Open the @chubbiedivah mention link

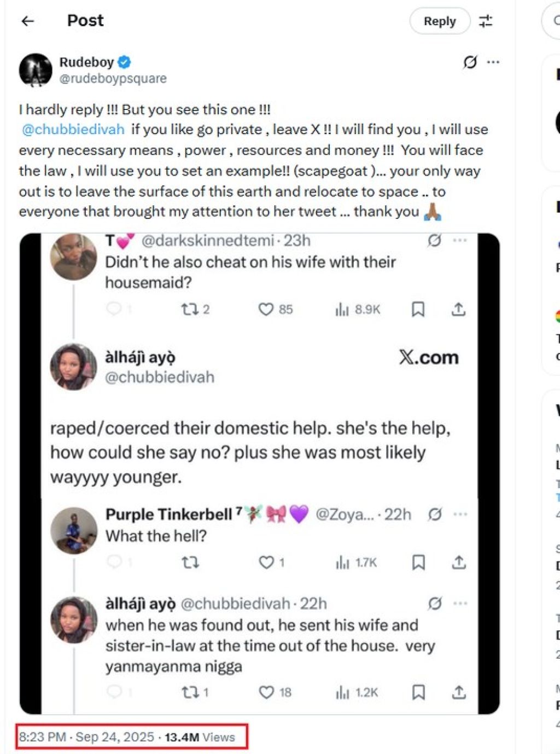73,130
